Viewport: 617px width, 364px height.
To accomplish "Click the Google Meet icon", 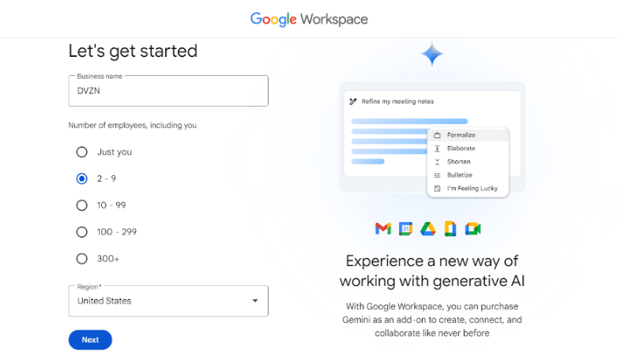I will (x=472, y=229).
